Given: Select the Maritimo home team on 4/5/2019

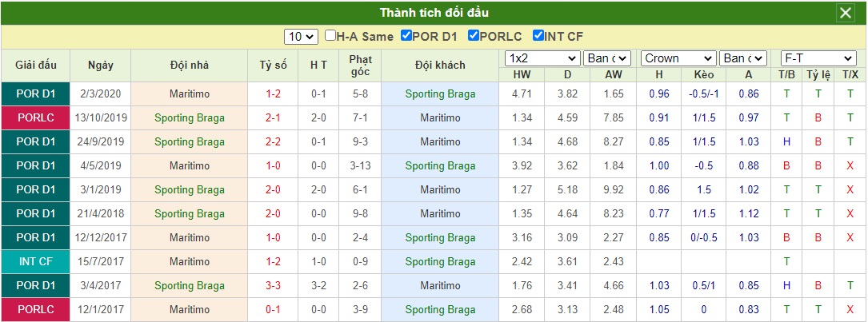Looking at the screenshot, I should click(x=190, y=165).
